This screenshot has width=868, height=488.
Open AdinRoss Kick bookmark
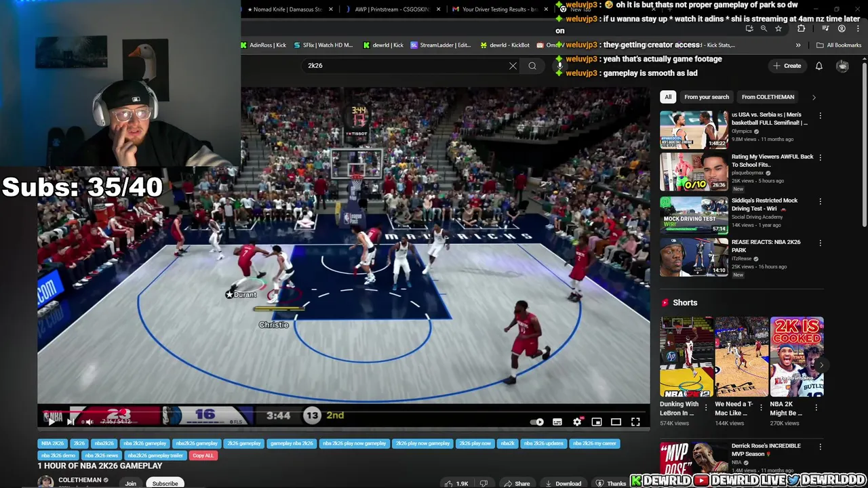pos(264,45)
